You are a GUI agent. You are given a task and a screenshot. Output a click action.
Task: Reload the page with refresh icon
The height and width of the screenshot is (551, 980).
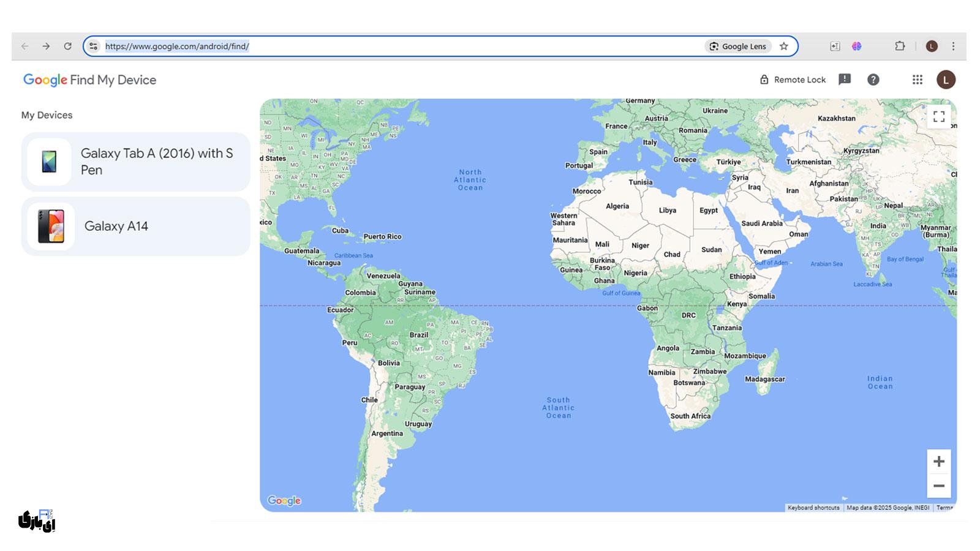[x=67, y=46]
